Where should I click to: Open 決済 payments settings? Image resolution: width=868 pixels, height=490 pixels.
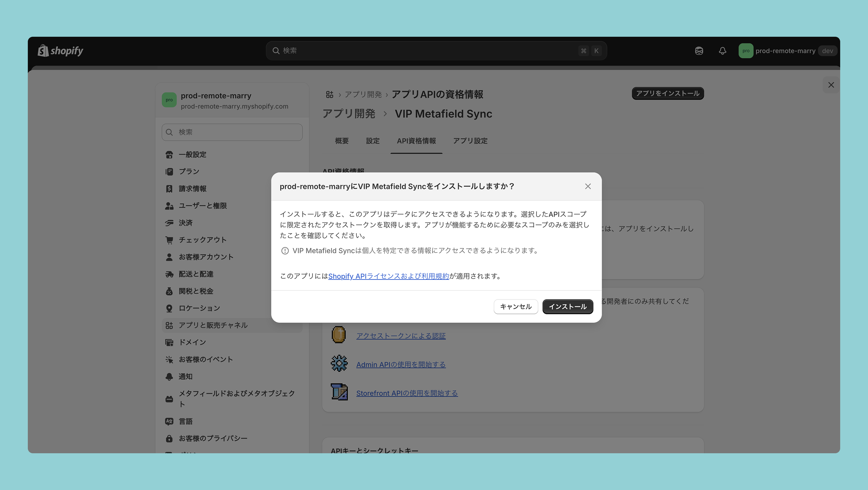185,223
